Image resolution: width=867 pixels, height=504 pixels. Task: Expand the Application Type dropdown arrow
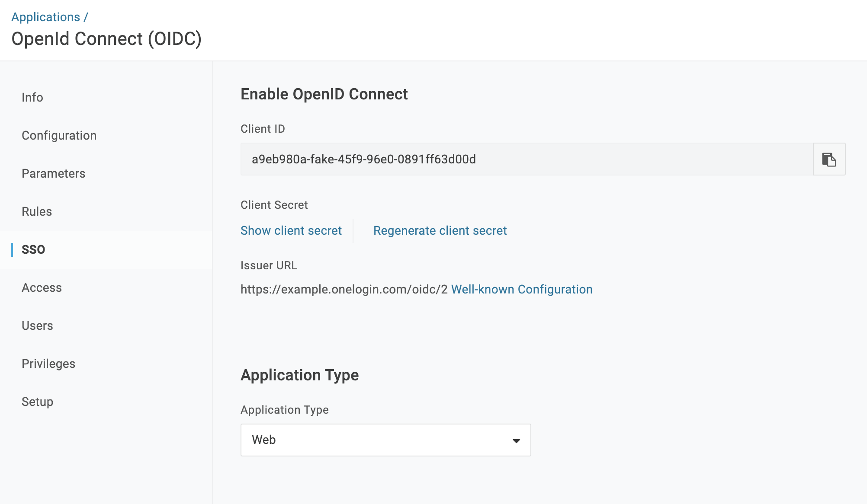point(515,440)
